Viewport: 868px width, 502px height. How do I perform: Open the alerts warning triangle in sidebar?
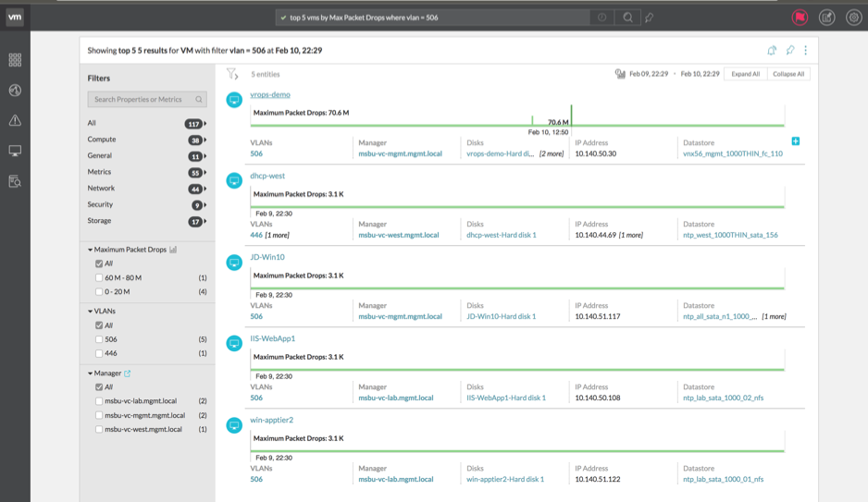pyautogui.click(x=15, y=120)
